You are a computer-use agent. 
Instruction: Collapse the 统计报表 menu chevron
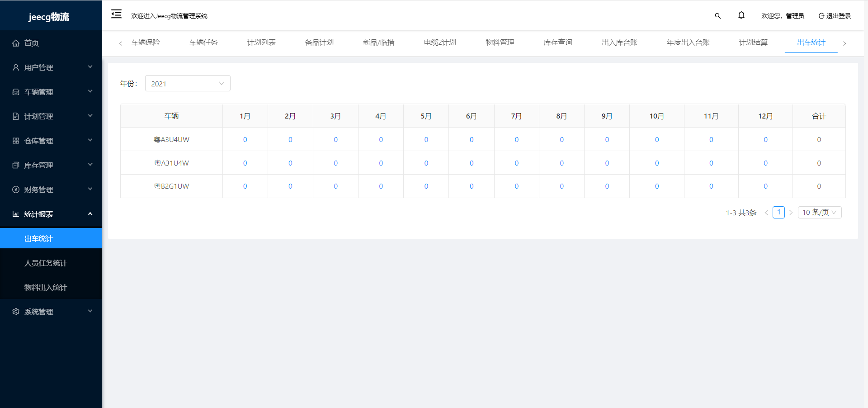click(90, 213)
